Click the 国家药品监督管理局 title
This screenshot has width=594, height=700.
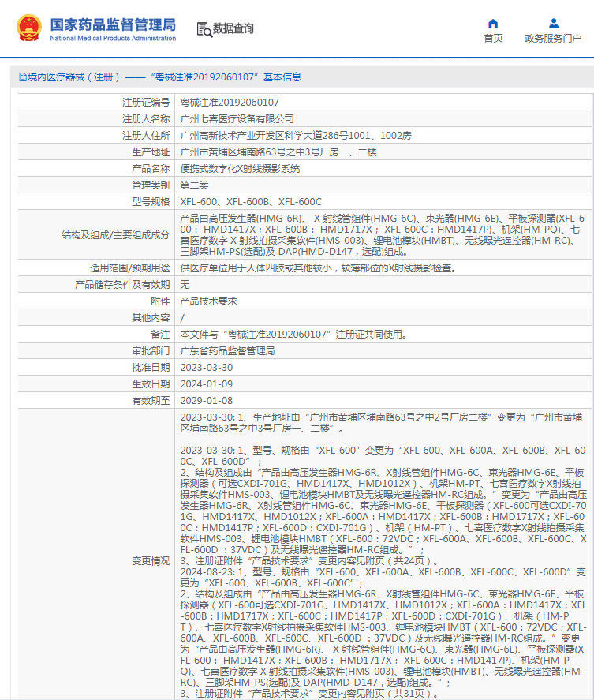[x=113, y=24]
